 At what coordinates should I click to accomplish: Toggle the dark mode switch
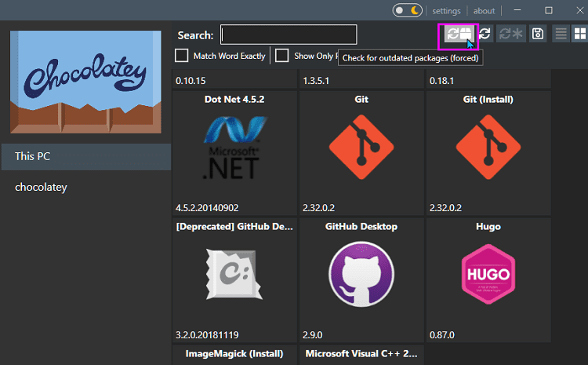click(x=407, y=10)
